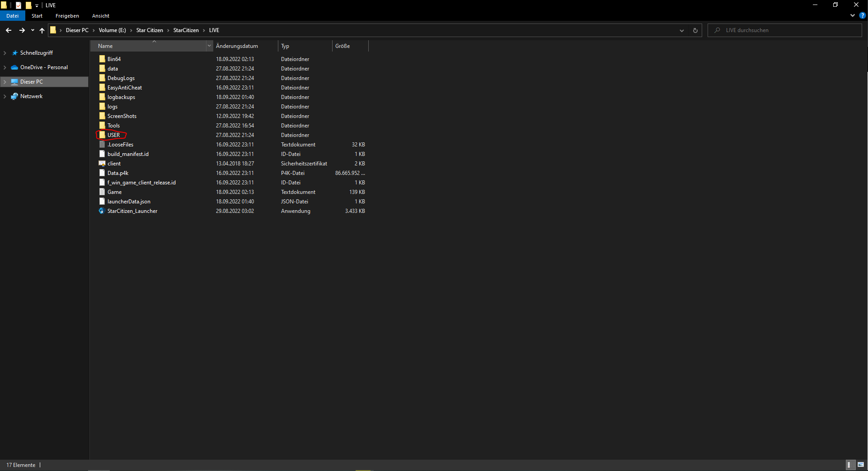The height and width of the screenshot is (471, 868).
Task: Click the date 13.04.2018 18:27
Action: click(x=235, y=164)
